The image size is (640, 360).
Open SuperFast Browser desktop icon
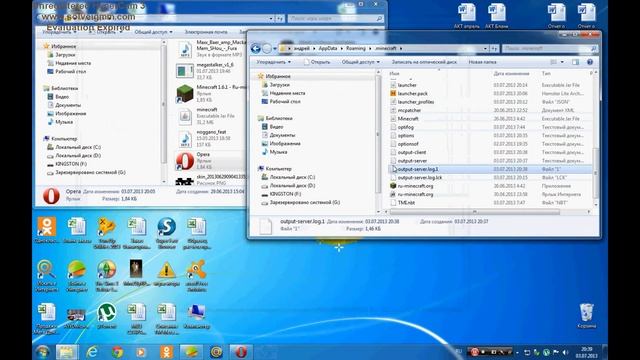167,233
